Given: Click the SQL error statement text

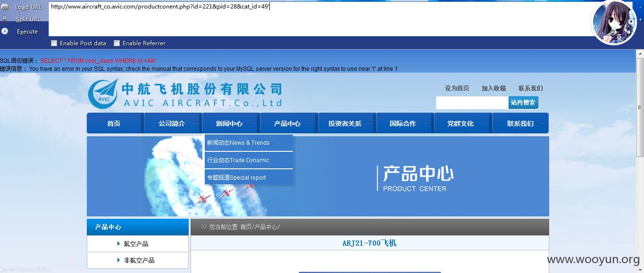Looking at the screenshot, I should point(98,61).
